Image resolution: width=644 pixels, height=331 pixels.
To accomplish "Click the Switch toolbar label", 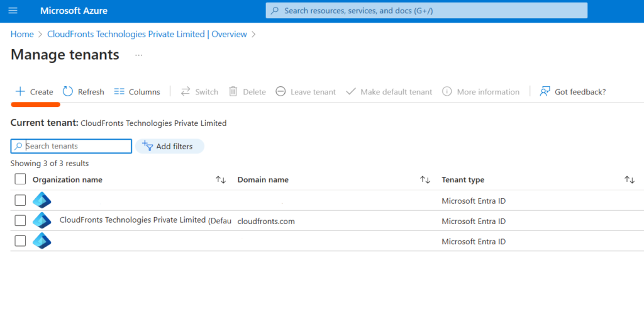I will point(206,92).
